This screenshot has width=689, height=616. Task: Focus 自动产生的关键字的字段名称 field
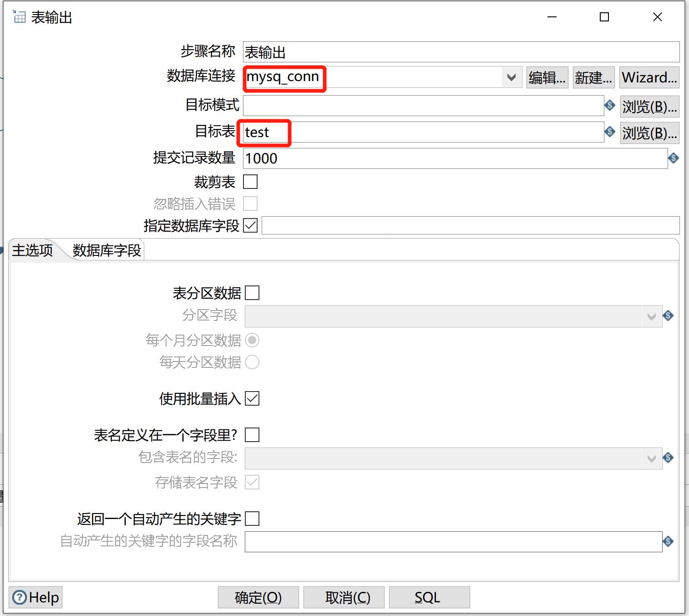pos(454,542)
